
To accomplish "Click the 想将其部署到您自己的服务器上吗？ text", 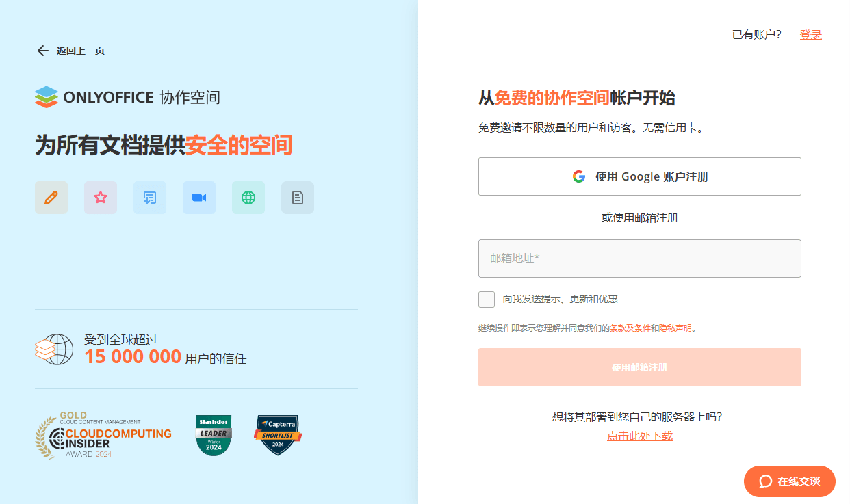I will point(637,416).
